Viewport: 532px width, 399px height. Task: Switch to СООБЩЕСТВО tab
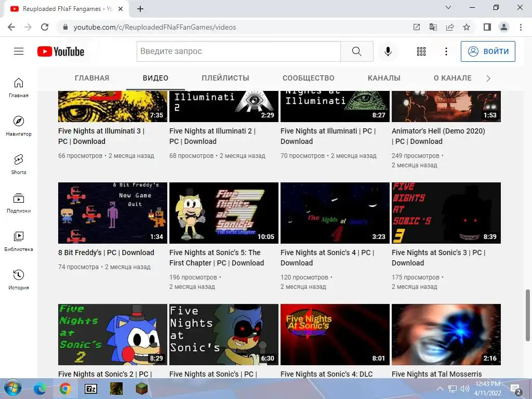tap(309, 78)
